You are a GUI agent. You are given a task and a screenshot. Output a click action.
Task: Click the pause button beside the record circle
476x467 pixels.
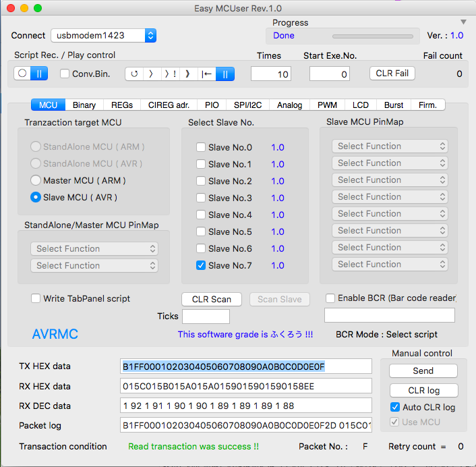(39, 74)
